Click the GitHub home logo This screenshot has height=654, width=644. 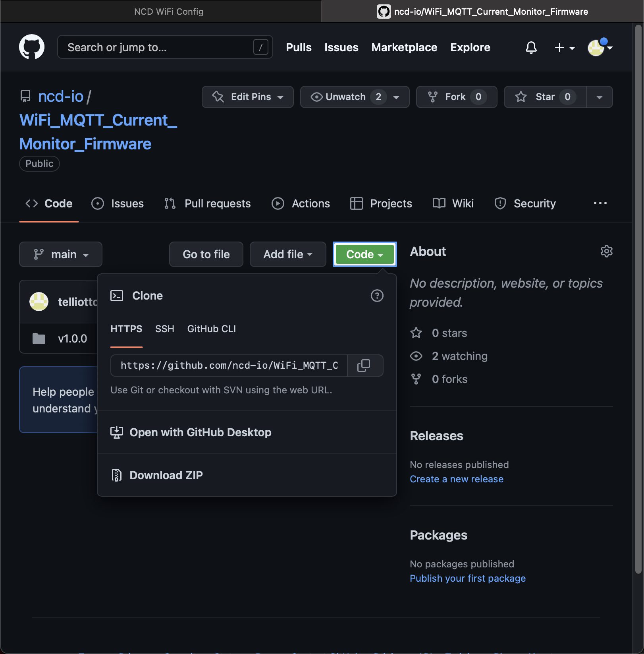(x=32, y=46)
